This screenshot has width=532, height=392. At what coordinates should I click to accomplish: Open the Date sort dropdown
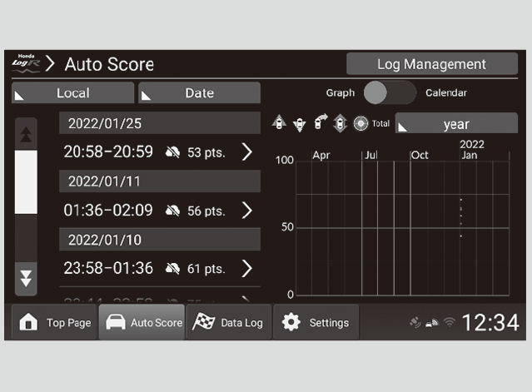(199, 93)
